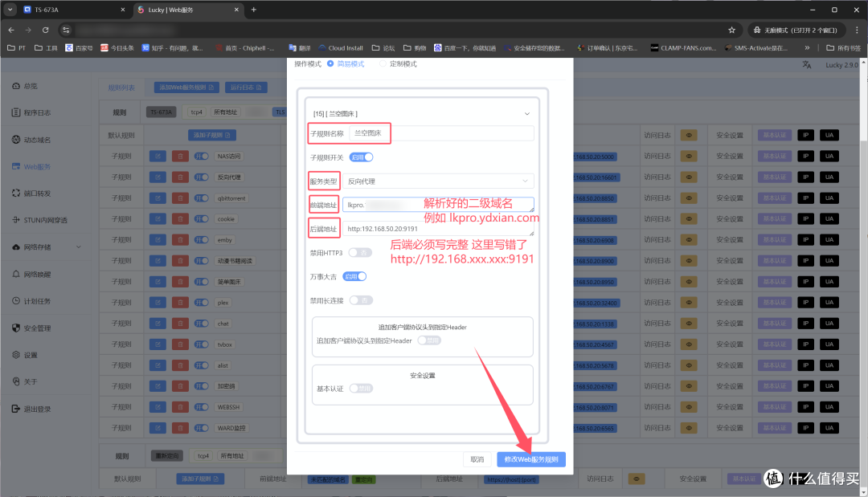Image resolution: width=868 pixels, height=497 pixels.
Task: Click the 添加Web服务规则 button
Action: 186,88
